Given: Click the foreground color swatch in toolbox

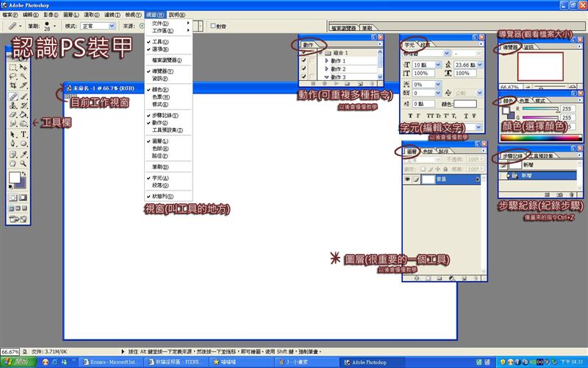Looking at the screenshot, I should [15, 177].
